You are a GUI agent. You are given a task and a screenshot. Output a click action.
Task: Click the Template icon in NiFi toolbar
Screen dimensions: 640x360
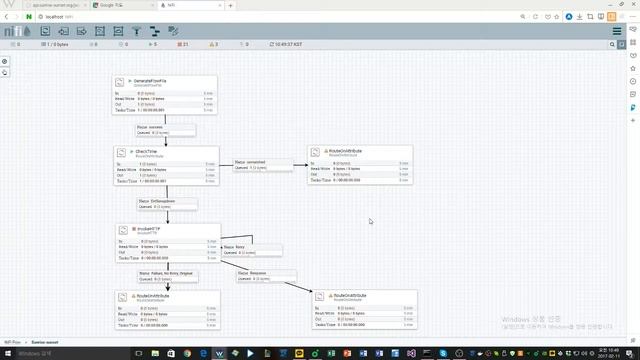click(x=155, y=31)
